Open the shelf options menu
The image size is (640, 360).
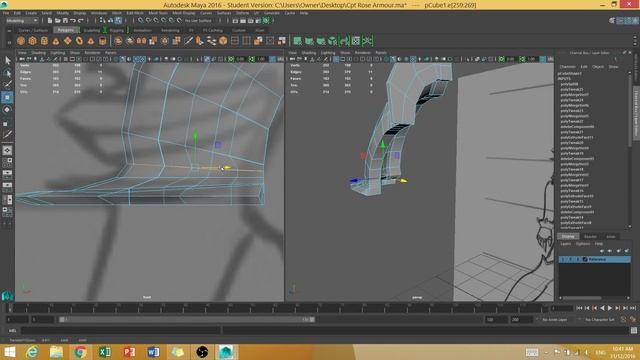pos(9,42)
